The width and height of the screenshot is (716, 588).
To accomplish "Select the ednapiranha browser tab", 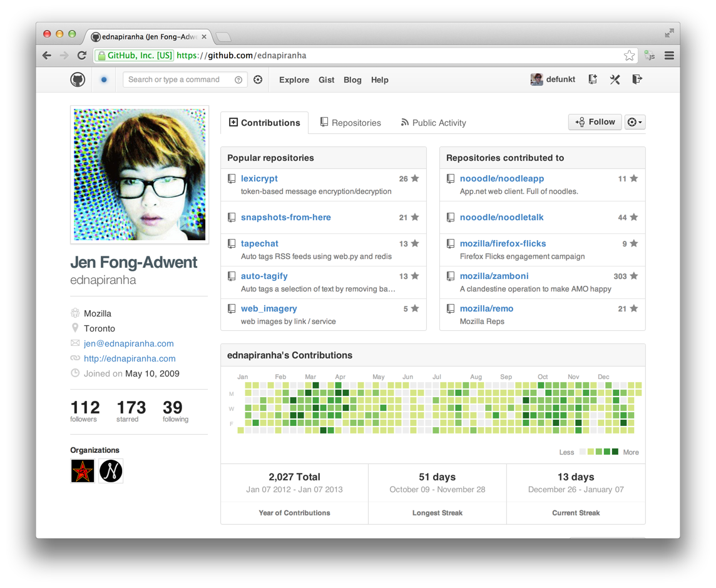I will pos(148,36).
